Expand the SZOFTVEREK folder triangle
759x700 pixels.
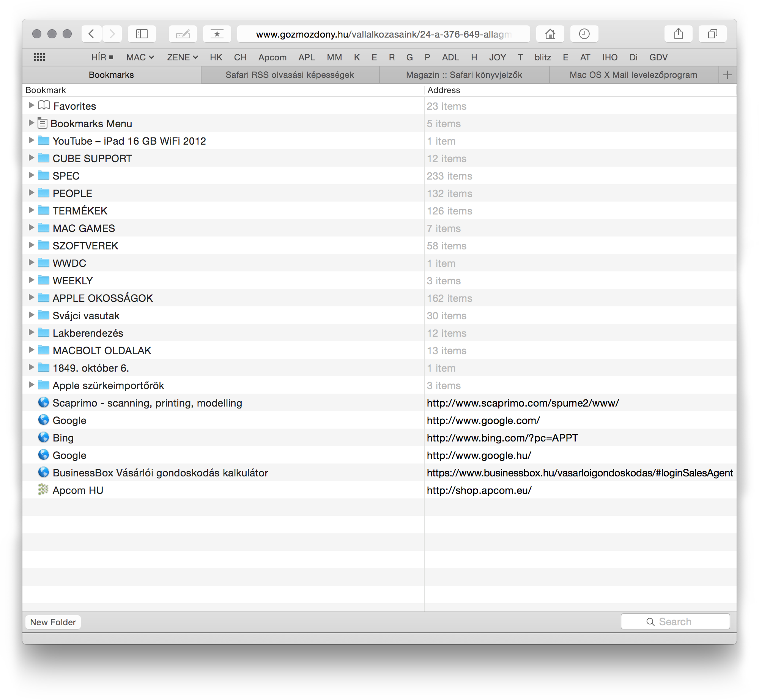click(x=31, y=245)
